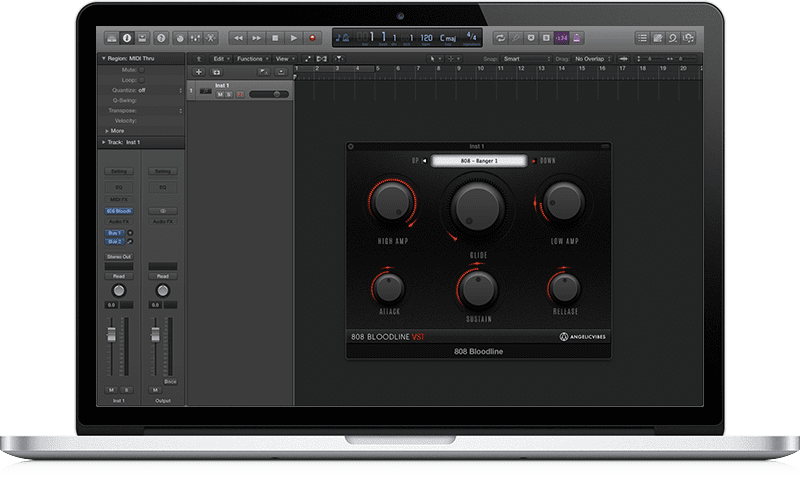Open the Editors scissors icon
800x478 pixels.
[x=210, y=38]
